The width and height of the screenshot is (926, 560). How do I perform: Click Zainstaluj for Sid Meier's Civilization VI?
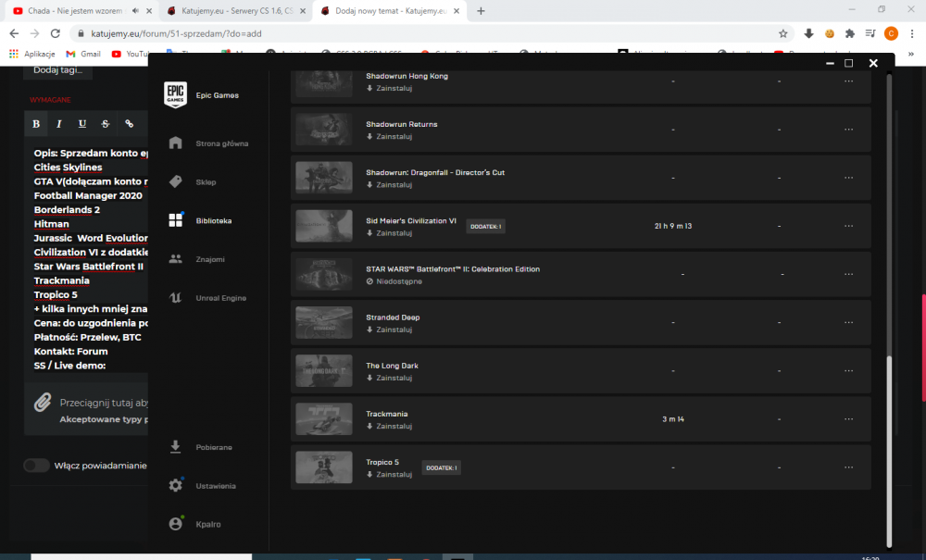click(x=389, y=233)
